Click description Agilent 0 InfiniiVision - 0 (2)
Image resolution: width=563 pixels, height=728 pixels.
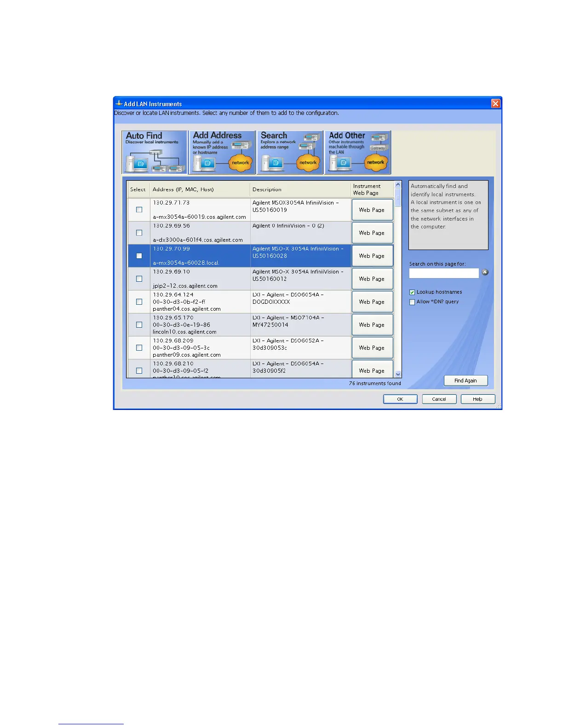[x=288, y=226]
